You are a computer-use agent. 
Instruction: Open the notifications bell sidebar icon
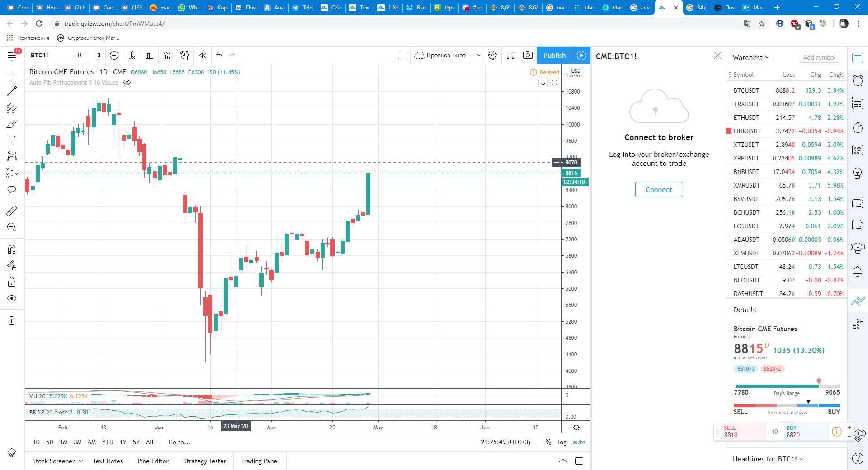tap(858, 271)
